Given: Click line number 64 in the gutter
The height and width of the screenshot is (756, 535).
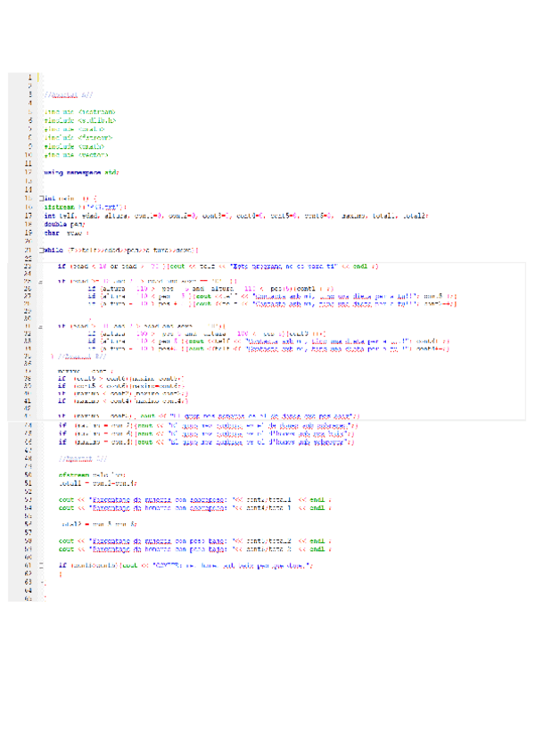Looking at the screenshot, I should pos(29,590).
